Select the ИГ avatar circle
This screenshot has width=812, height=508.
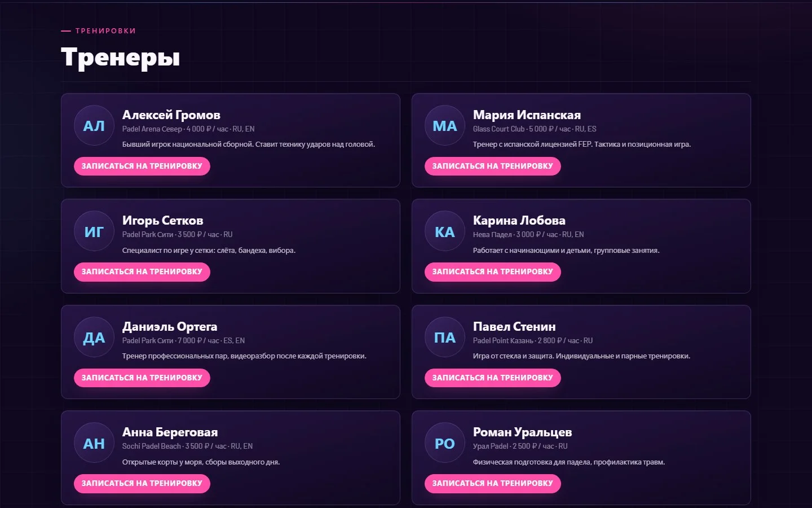94,231
